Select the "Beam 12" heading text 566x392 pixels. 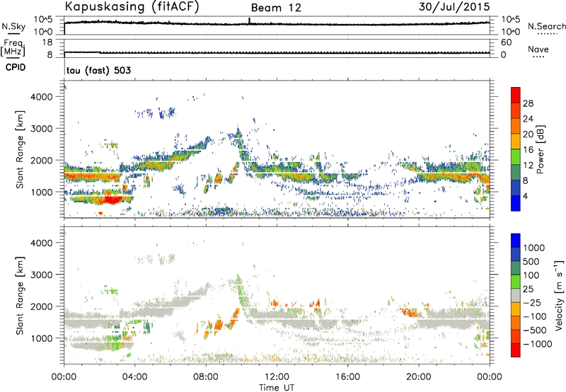[x=276, y=8]
